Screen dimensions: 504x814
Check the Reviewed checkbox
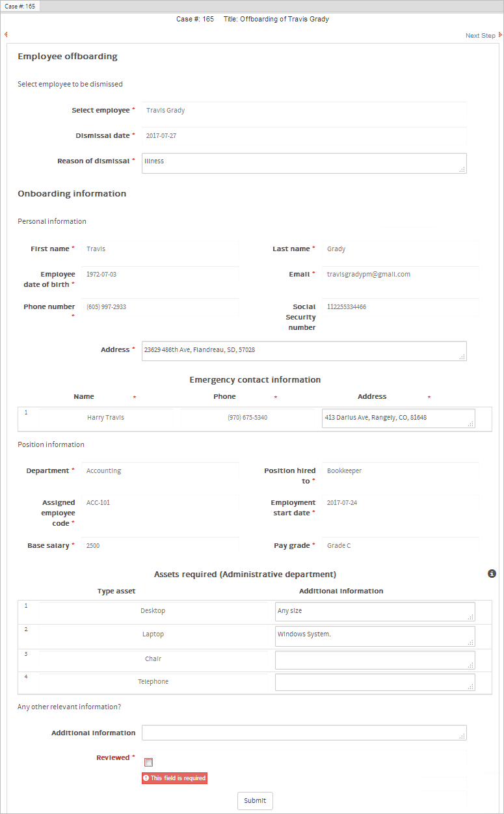(148, 762)
